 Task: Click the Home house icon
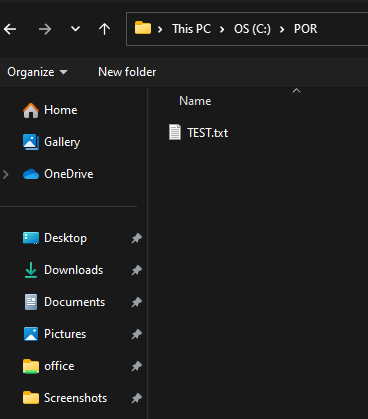[31, 110]
